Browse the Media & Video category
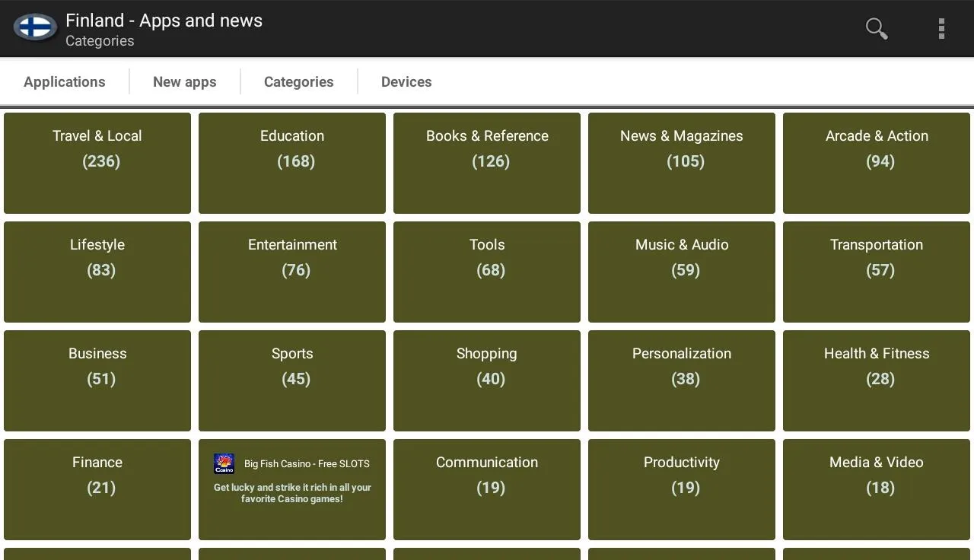Image resolution: width=974 pixels, height=560 pixels. [x=877, y=489]
